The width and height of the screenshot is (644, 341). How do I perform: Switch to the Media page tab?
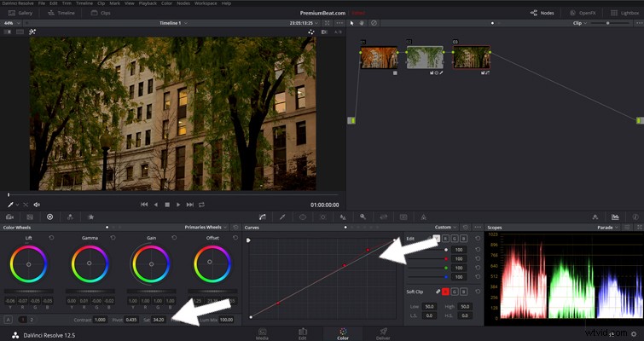point(262,333)
